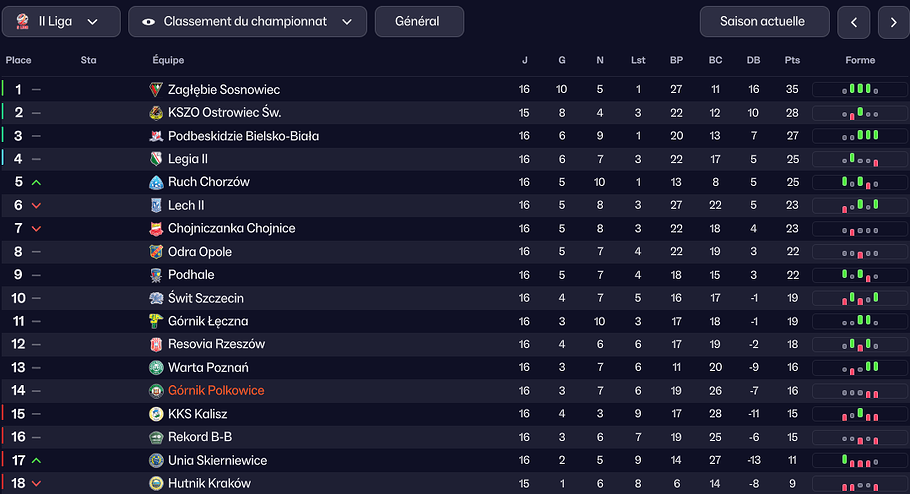Expand the Classement du championnat view selector
910x494 pixels.
[247, 21]
